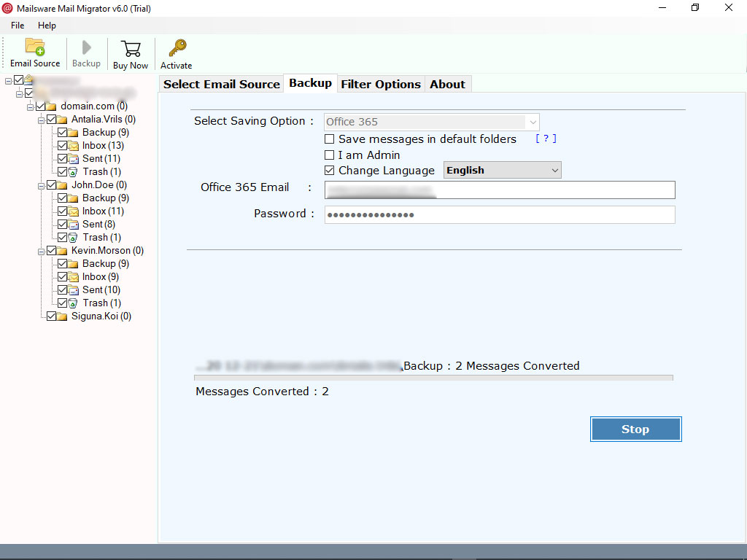Viewport: 747px width, 560px height.
Task: Switch to the Filter Options tab
Action: pyautogui.click(x=381, y=85)
